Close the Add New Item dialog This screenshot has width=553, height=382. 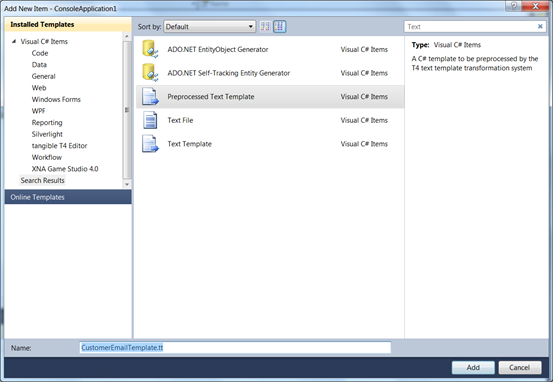tap(535, 6)
